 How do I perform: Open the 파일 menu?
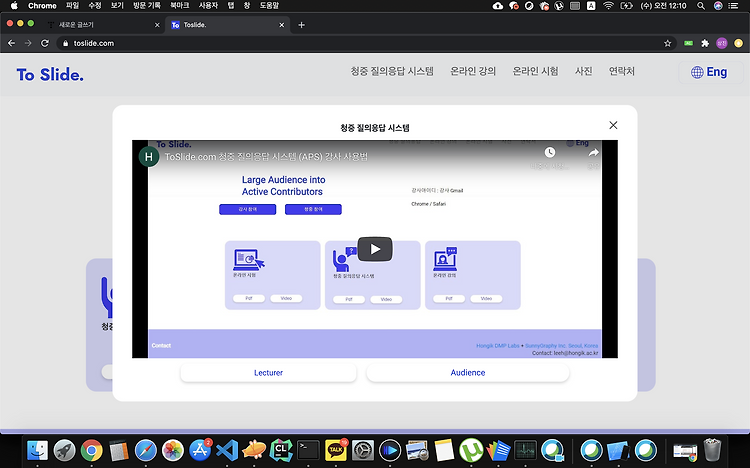[72, 6]
